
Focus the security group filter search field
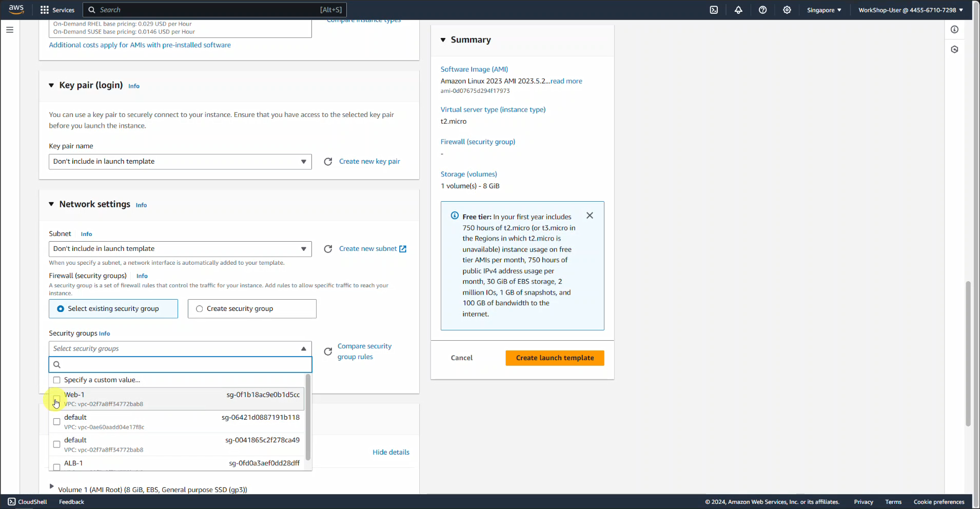point(180,364)
